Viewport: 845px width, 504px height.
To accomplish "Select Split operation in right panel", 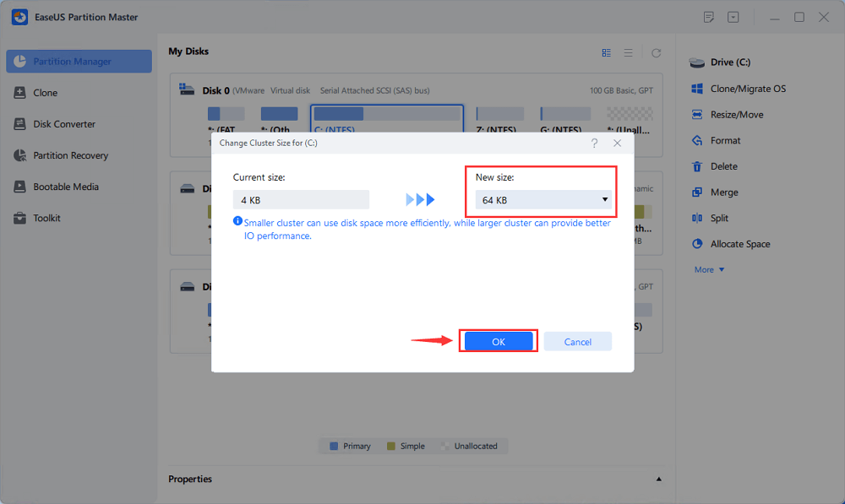I will coord(719,218).
